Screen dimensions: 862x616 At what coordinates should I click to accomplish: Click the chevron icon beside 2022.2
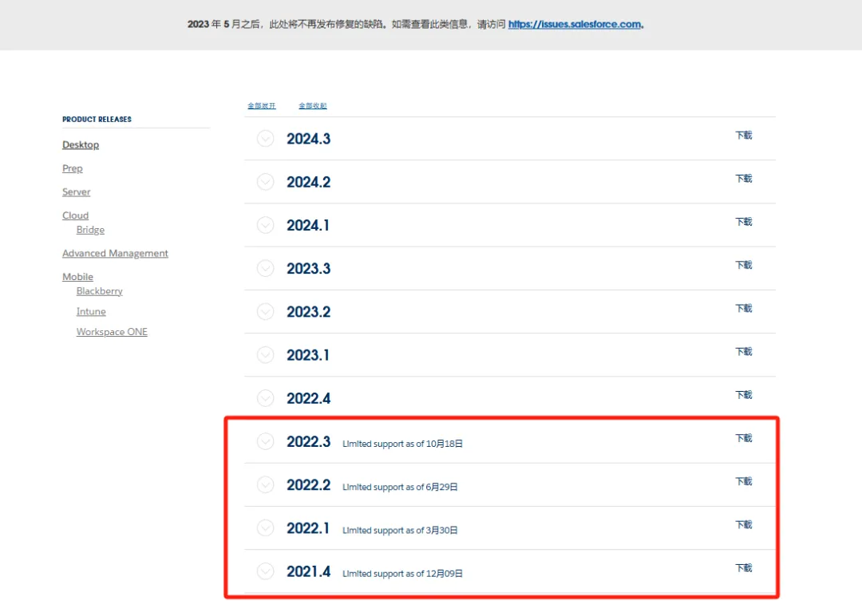(265, 484)
